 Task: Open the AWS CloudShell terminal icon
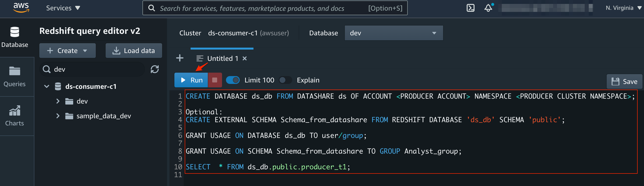[x=470, y=8]
